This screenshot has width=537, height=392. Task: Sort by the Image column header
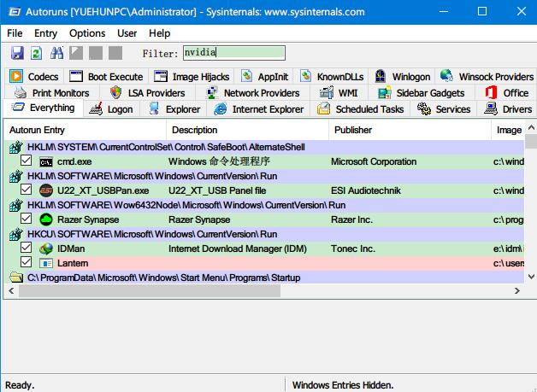click(x=509, y=130)
